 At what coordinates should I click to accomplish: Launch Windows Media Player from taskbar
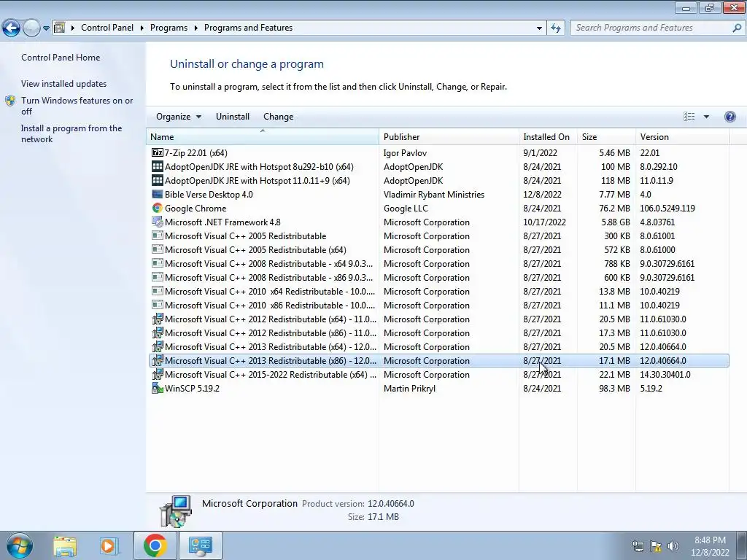point(109,545)
